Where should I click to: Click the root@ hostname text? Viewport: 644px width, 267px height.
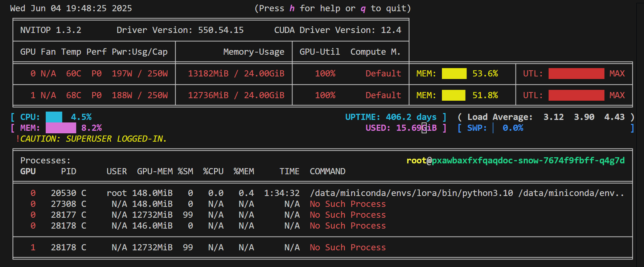[516, 160]
